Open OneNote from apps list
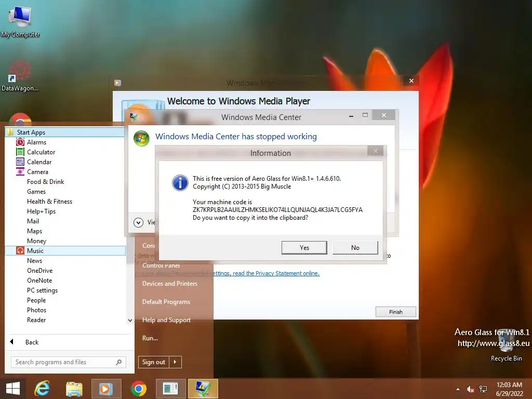532x399 pixels. (x=39, y=280)
